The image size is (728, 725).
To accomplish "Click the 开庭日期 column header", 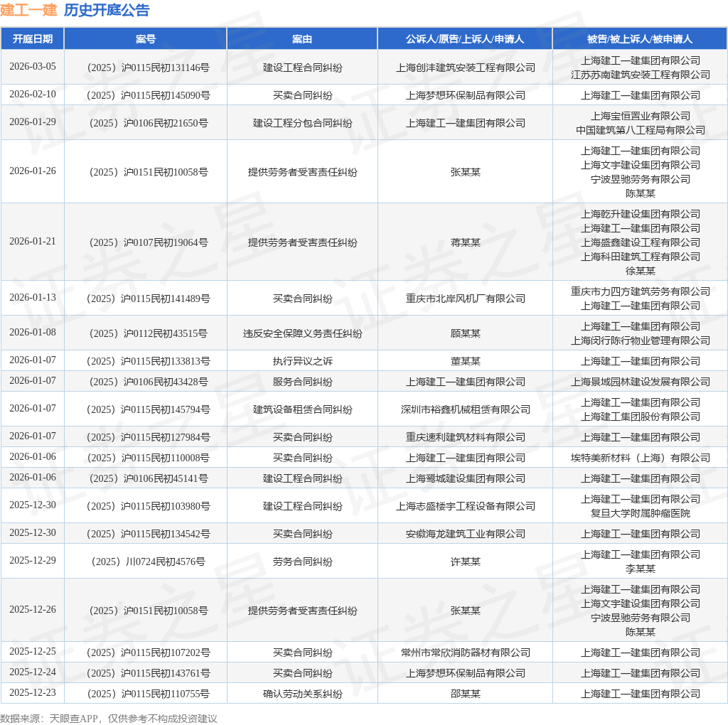I will click(x=33, y=39).
